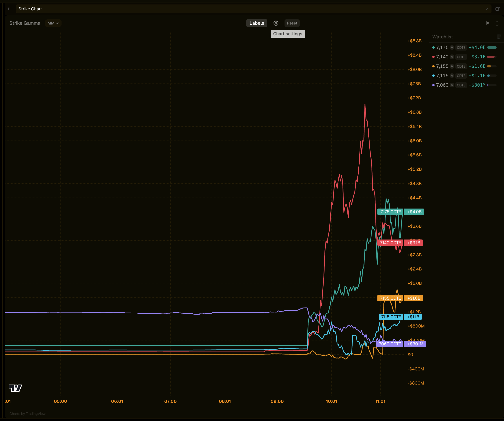Viewport: 504px width, 421px height.
Task: Click the blue color dot for 7,115
Action: pyautogui.click(x=433, y=76)
